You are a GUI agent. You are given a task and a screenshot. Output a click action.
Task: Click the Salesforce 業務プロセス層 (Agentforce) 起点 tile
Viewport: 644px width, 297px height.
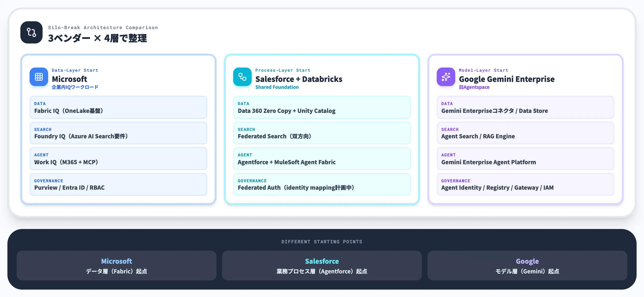(322, 266)
